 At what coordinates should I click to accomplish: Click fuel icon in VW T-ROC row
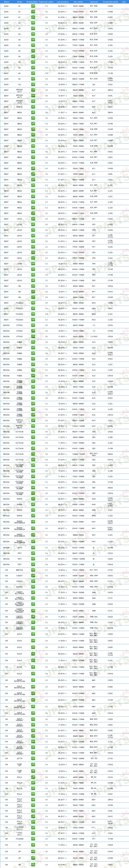point(33,833)
